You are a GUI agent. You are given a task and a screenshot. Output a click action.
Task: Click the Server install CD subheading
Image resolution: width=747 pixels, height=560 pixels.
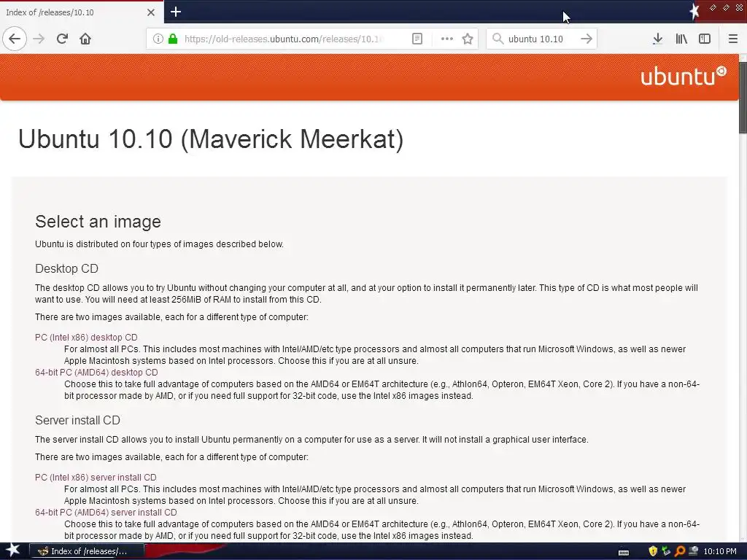click(77, 420)
